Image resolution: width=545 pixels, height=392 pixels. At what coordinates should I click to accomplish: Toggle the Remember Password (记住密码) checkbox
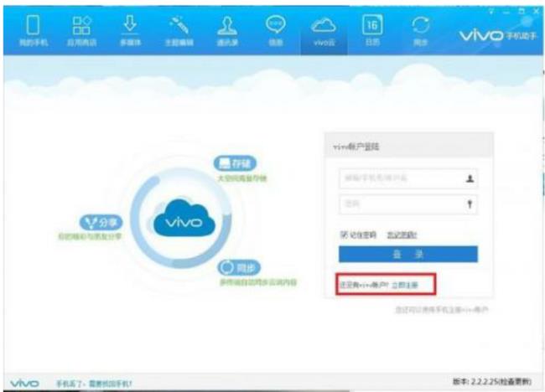(x=344, y=235)
